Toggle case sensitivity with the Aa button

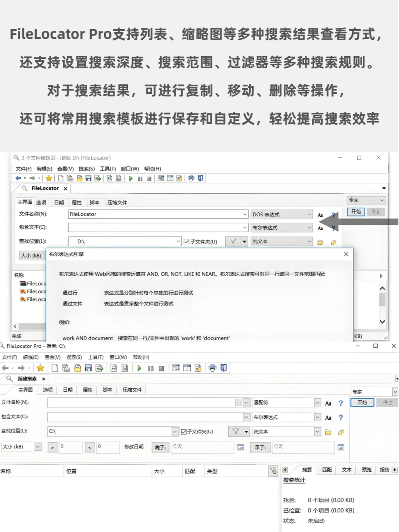[x=320, y=214]
